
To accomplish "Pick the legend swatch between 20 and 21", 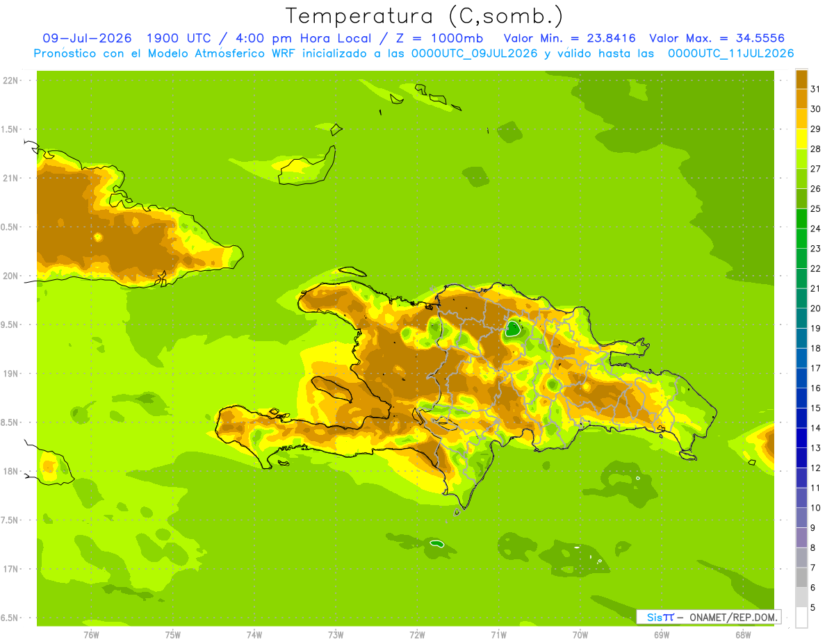I will tap(801, 298).
